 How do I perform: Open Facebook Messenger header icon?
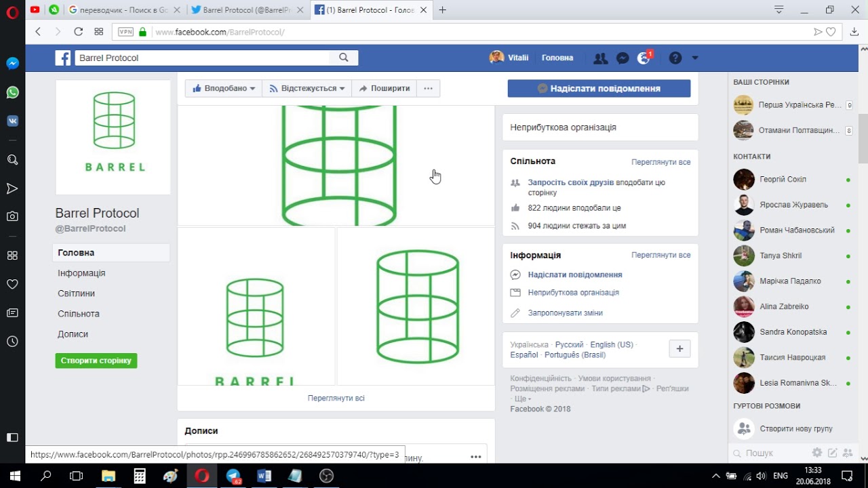[623, 58]
